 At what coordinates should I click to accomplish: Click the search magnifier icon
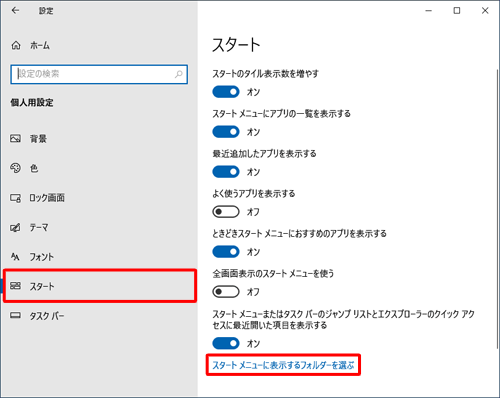coord(179,74)
